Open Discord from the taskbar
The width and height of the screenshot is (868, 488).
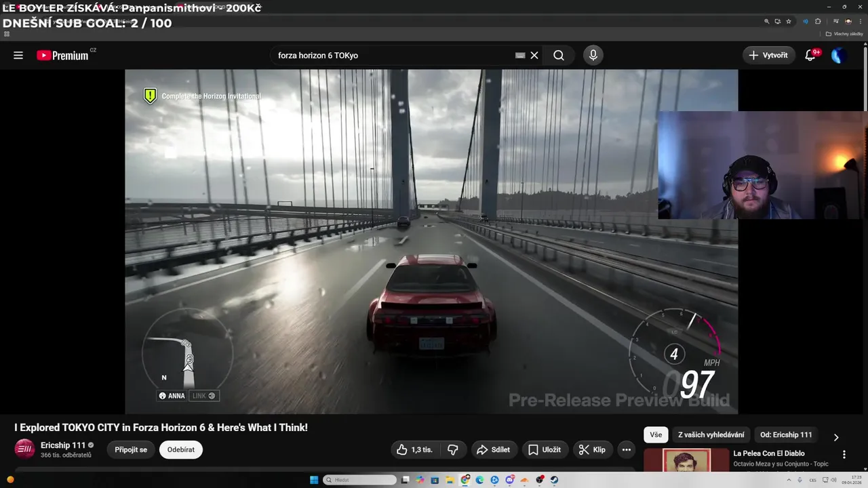509,480
